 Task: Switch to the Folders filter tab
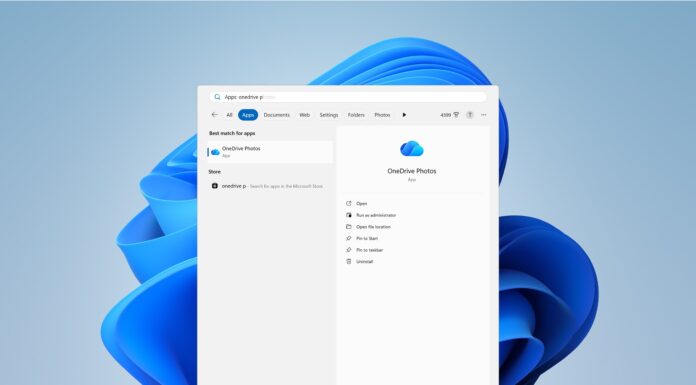[x=356, y=115]
